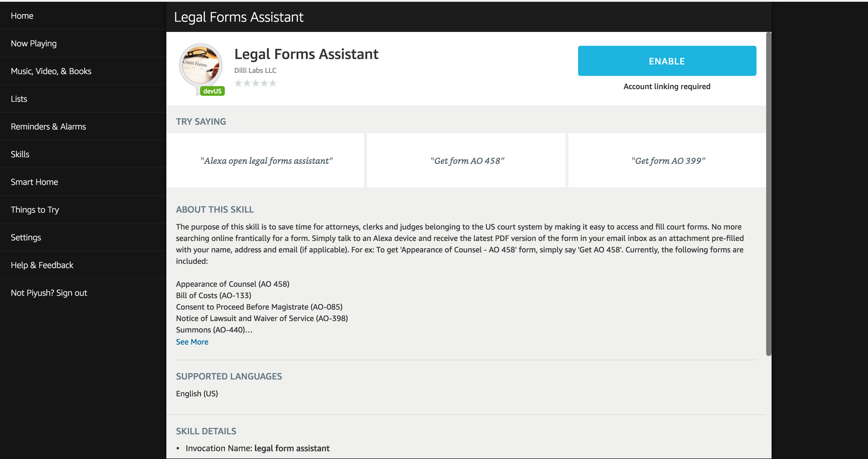Click the devUS badge on the skill icon
The width and height of the screenshot is (868, 459).
(x=212, y=91)
